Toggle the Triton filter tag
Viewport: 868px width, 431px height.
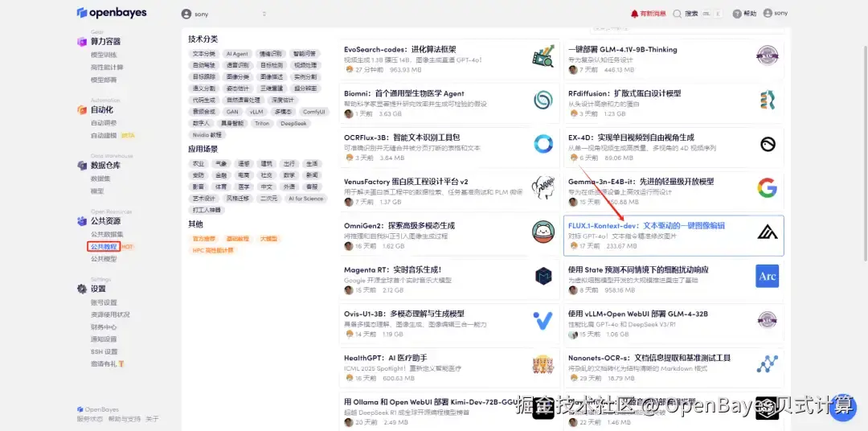click(262, 123)
